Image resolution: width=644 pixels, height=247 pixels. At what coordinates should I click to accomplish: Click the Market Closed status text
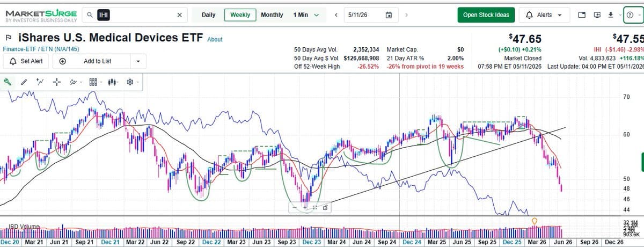pos(523,58)
